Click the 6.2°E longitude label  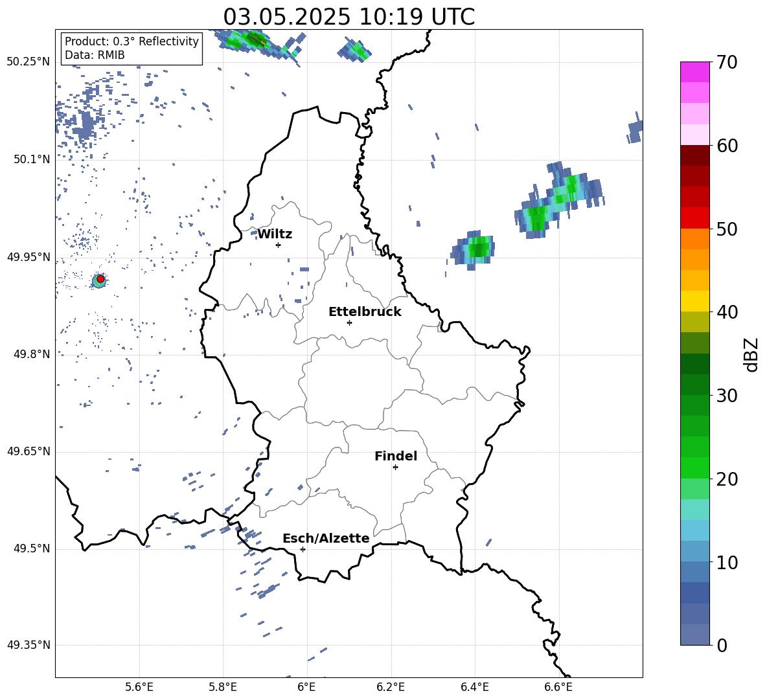pos(391,687)
